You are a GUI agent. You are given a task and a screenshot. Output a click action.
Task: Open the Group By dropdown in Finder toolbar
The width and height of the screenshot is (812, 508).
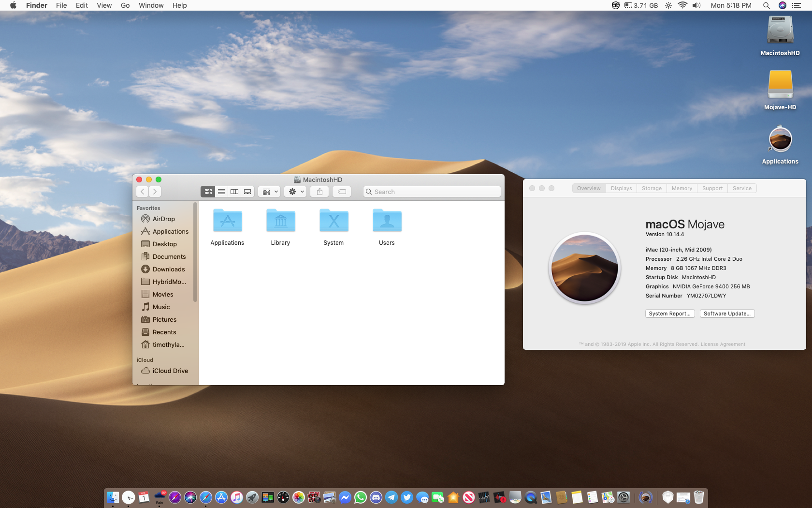point(269,192)
